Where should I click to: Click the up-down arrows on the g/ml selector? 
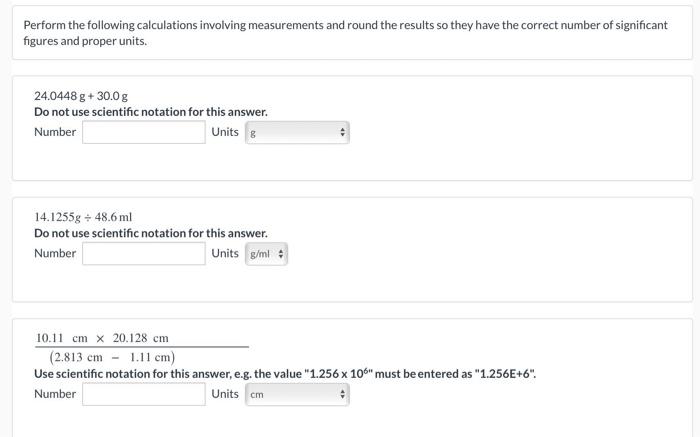(281, 254)
